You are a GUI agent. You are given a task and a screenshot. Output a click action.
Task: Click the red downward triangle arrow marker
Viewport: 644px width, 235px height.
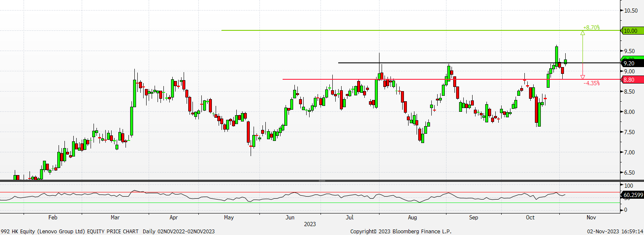coord(583,77)
